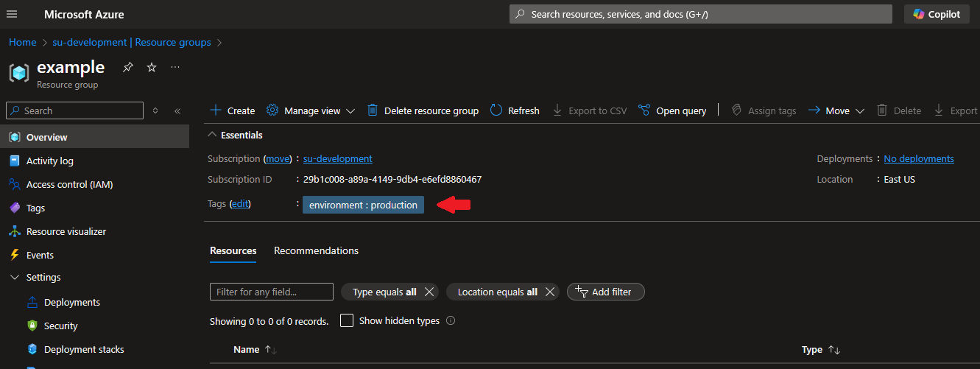The width and height of the screenshot is (980, 369).
Task: Click the Events lightning bolt icon
Action: tap(14, 255)
